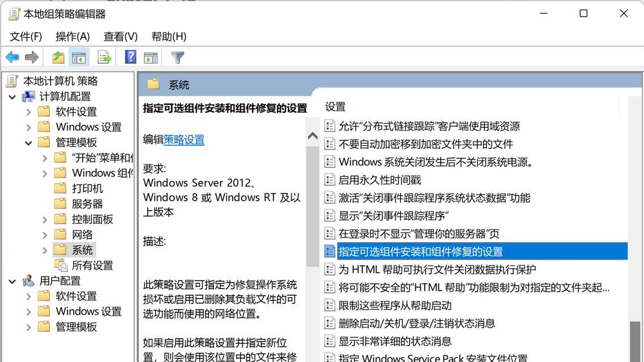Open the 帮助(H) menu

point(168,37)
